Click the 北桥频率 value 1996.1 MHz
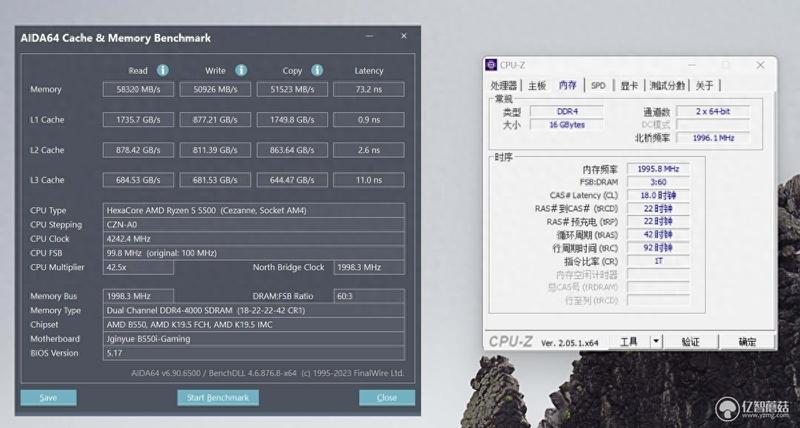Viewport: 800px width, 428px height. click(x=713, y=138)
